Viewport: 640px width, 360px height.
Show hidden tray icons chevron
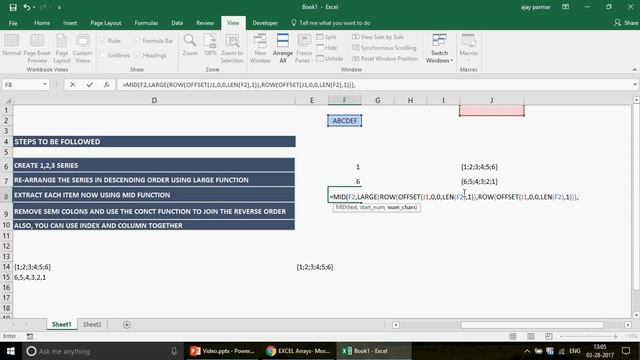point(527,351)
